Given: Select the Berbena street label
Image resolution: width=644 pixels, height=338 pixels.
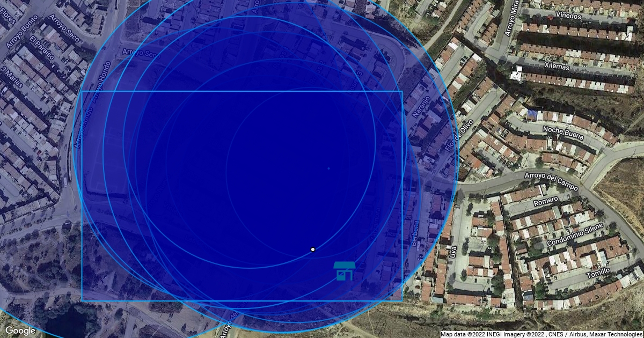Looking at the screenshot, I should coord(414,233).
